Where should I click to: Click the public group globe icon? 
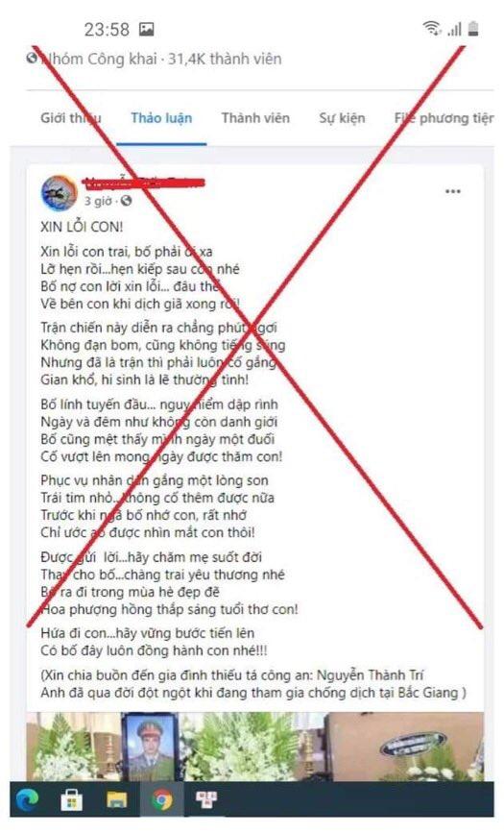pos(32,58)
